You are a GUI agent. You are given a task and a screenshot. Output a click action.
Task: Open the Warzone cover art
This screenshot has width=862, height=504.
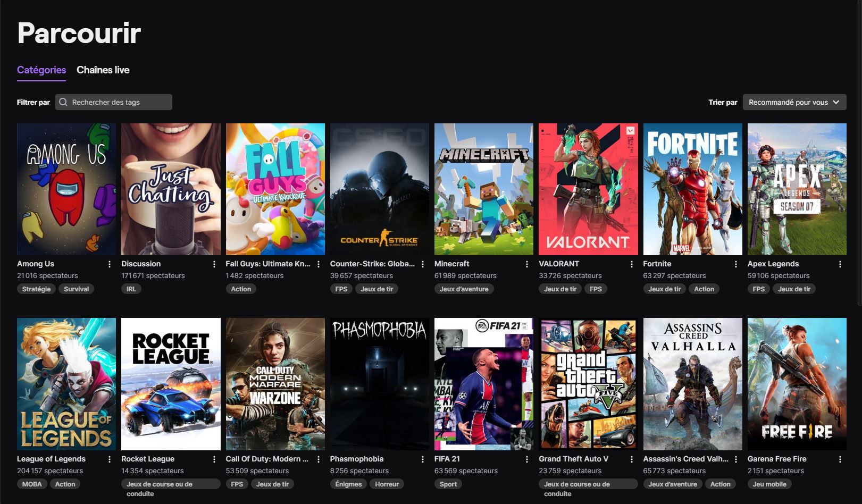tap(275, 384)
